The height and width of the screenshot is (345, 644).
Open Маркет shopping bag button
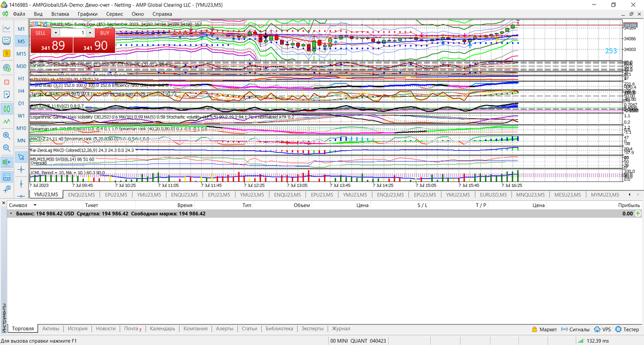544,329
